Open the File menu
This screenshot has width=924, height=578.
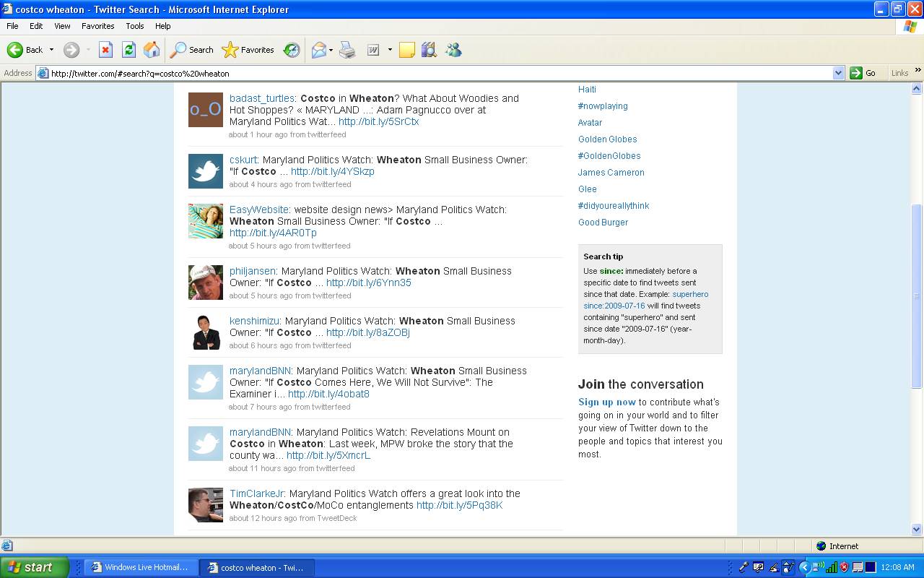click(x=12, y=26)
